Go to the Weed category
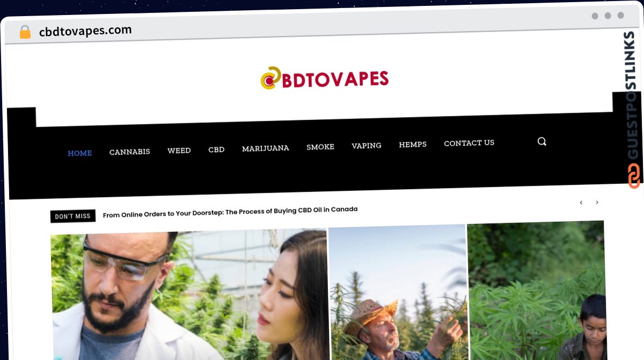This screenshot has height=360, width=644. [179, 150]
